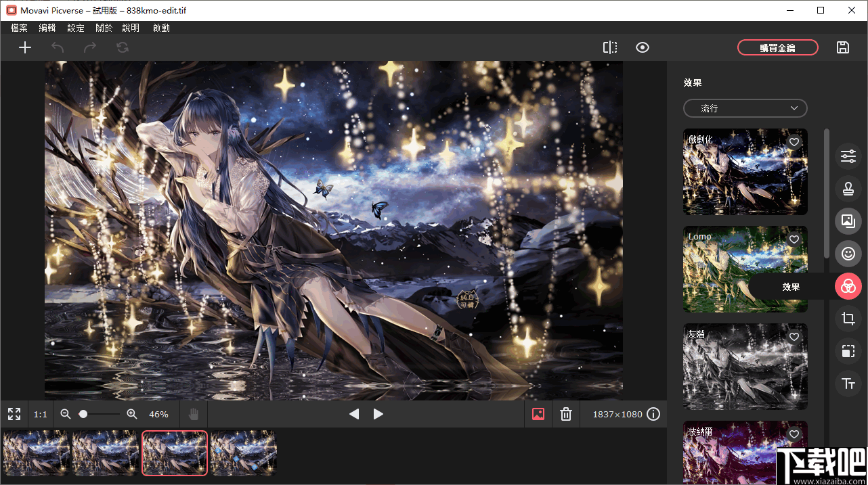This screenshot has width=868, height=485.
Task: Select the 效果 effects tool icon
Action: coord(848,287)
